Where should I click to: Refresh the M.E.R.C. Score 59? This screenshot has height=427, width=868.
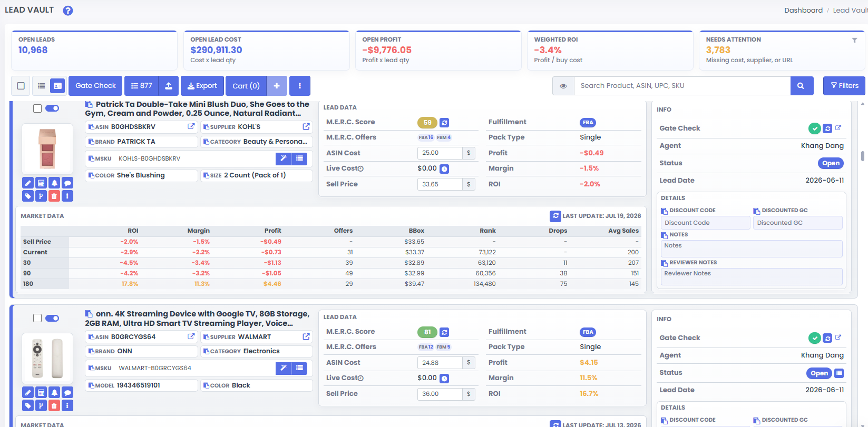coord(444,123)
